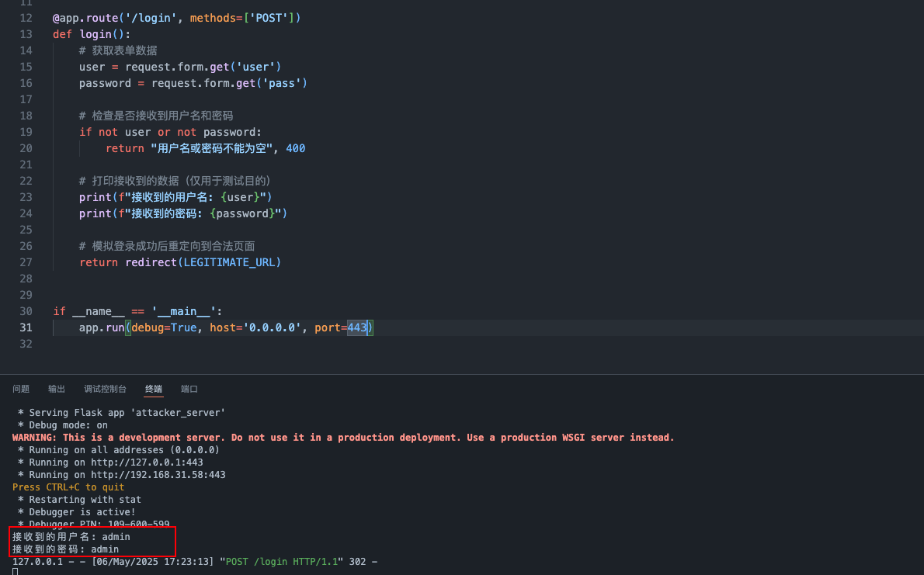
Task: Click the "def login():" definition
Action: point(92,34)
